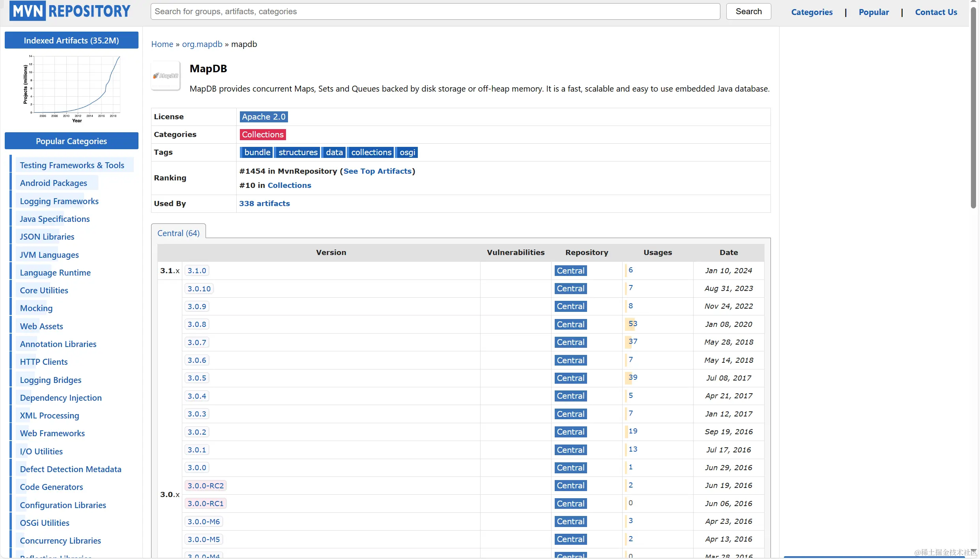
Task: Open the red Collections category badge
Action: point(263,135)
